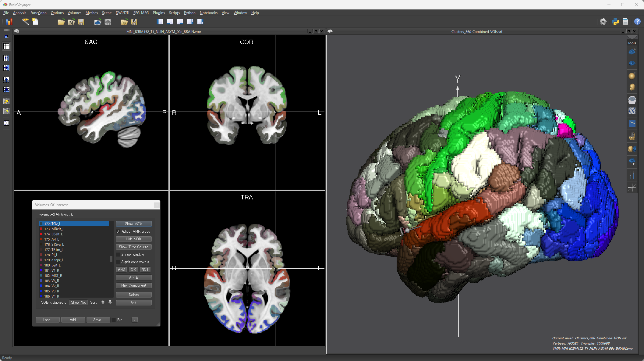Click the gray brain image toolbar icon
This screenshot has height=361, width=644.
pos(108,22)
